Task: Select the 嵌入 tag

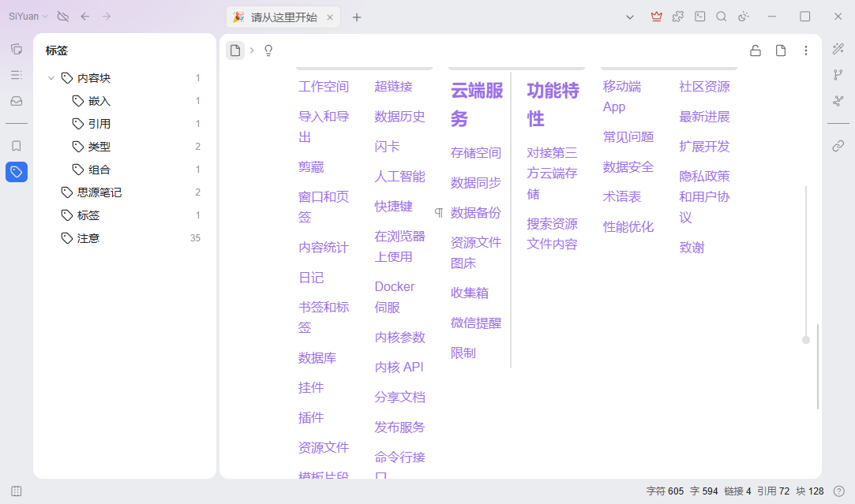Action: click(125, 101)
